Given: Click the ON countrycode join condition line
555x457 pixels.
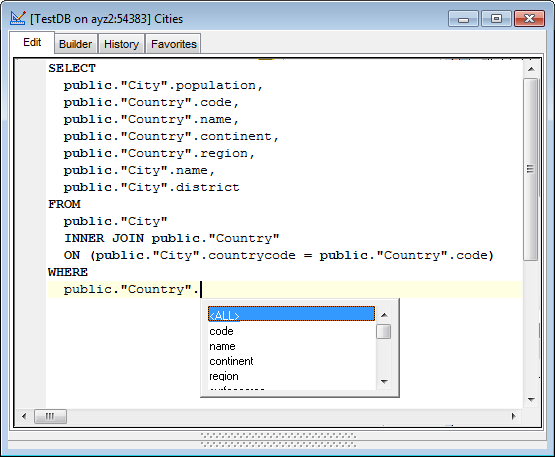Looking at the screenshot, I should [279, 255].
